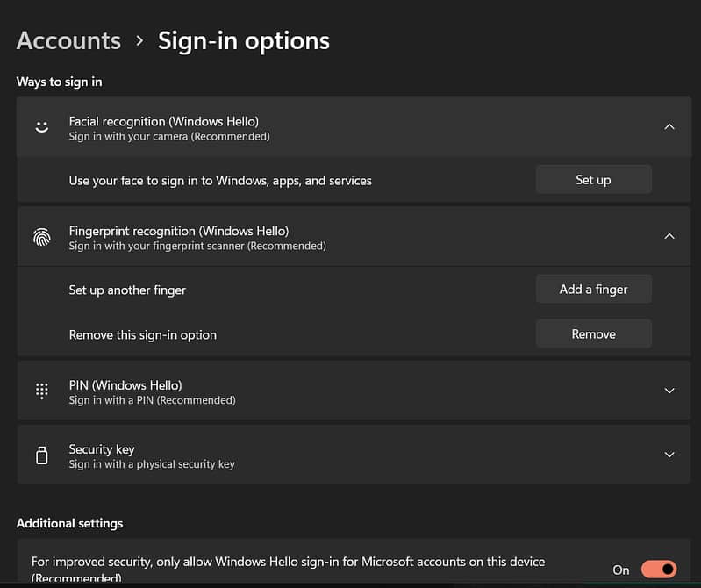Click the Sign-in options page title
This screenshot has width=701, height=588.
click(243, 40)
